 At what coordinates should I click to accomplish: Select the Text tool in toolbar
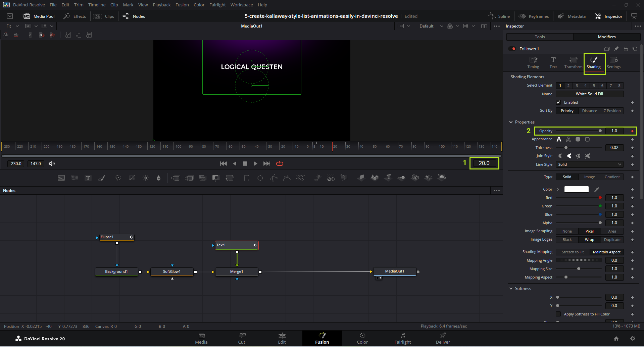click(x=88, y=178)
